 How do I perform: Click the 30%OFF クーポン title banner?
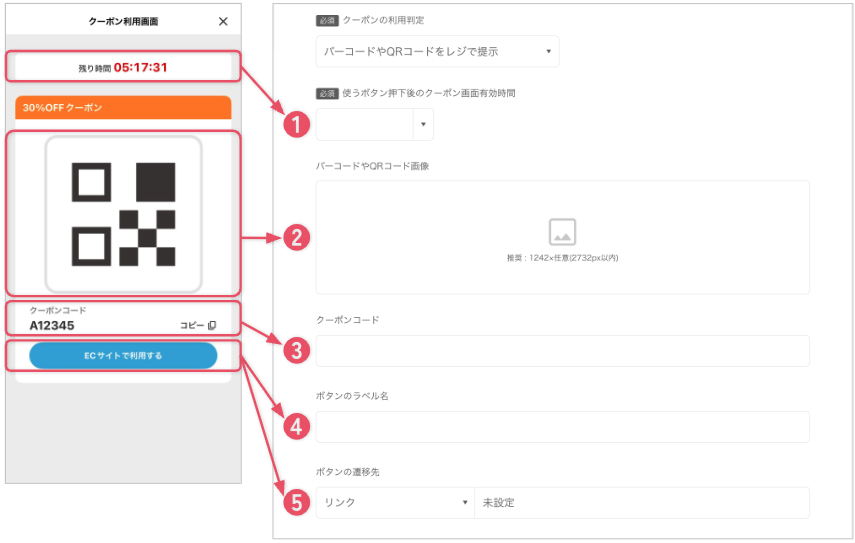click(x=123, y=107)
